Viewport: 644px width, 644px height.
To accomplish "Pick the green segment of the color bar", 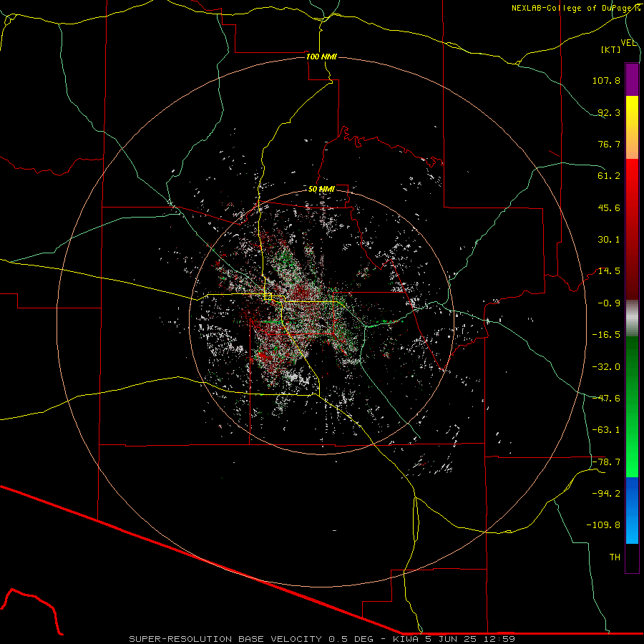I will (x=632, y=406).
